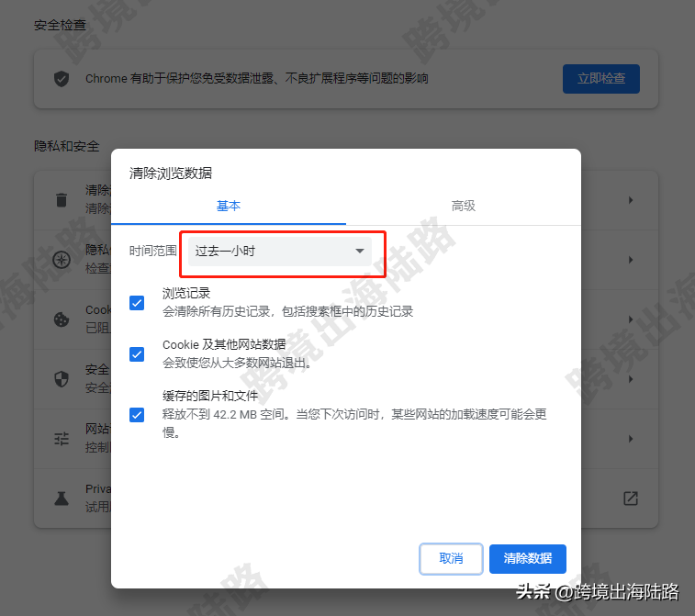The image size is (695, 616).
Task: Click the security shield icon in the list
Action: (x=62, y=379)
